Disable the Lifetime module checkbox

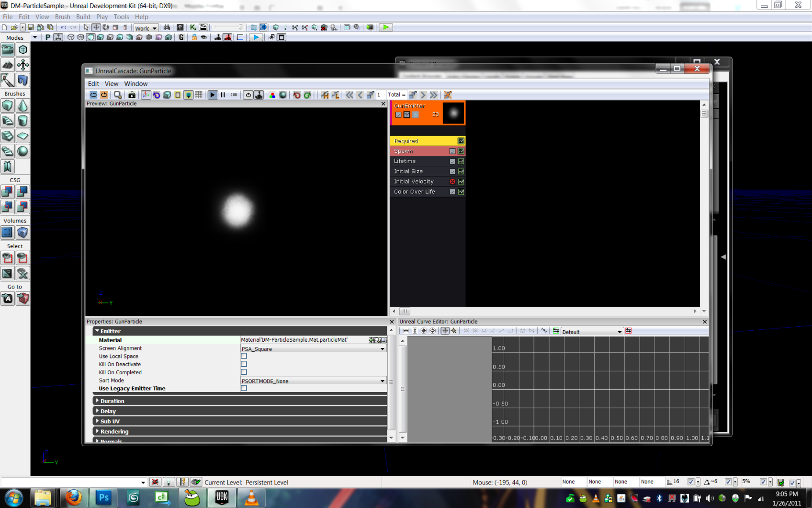coord(452,161)
